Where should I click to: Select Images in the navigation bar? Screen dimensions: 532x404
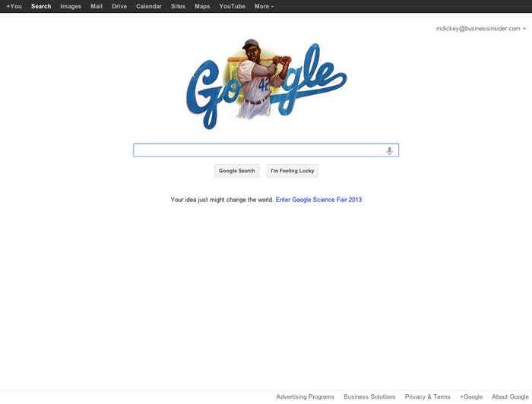71,6
